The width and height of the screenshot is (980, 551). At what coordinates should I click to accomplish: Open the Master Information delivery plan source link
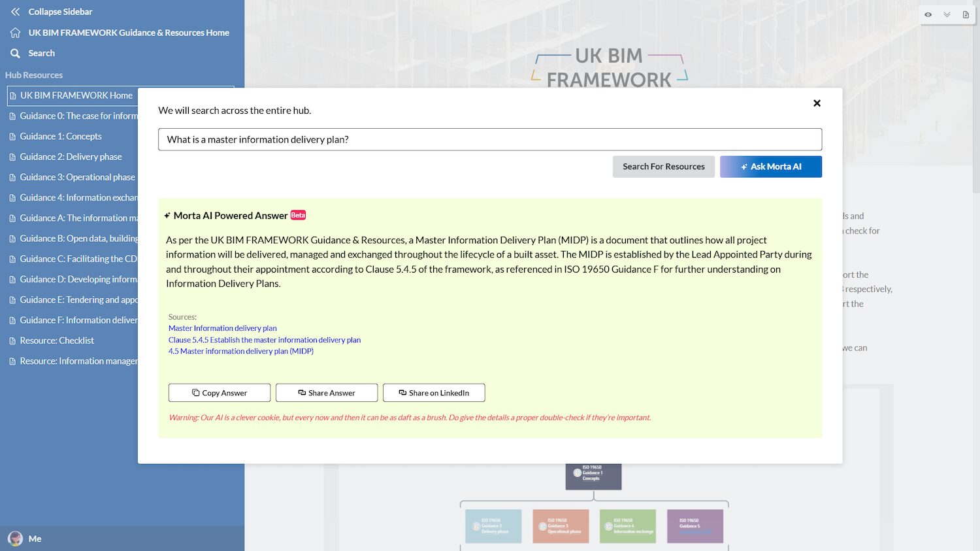click(222, 328)
